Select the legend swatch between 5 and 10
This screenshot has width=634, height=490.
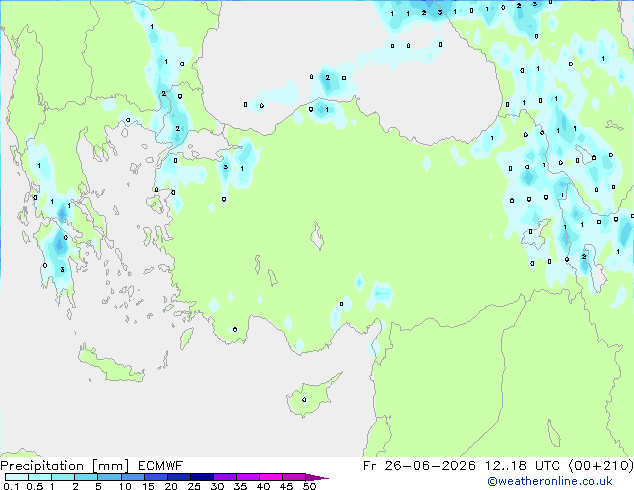click(109, 477)
